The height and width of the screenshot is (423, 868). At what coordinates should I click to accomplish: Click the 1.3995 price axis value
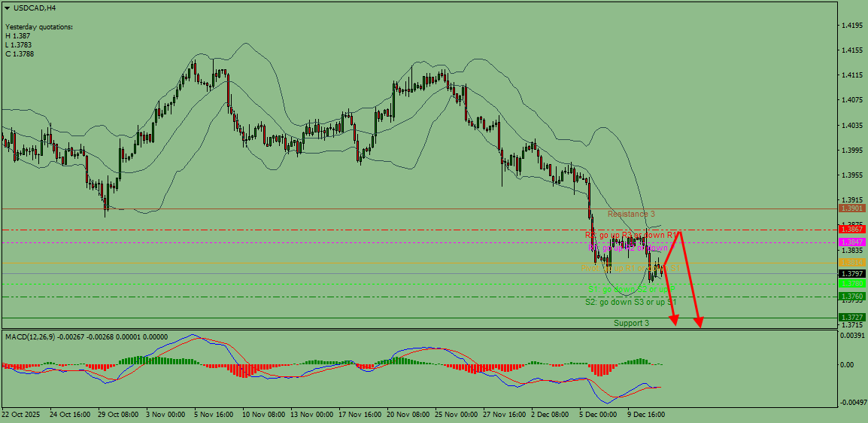(851, 150)
